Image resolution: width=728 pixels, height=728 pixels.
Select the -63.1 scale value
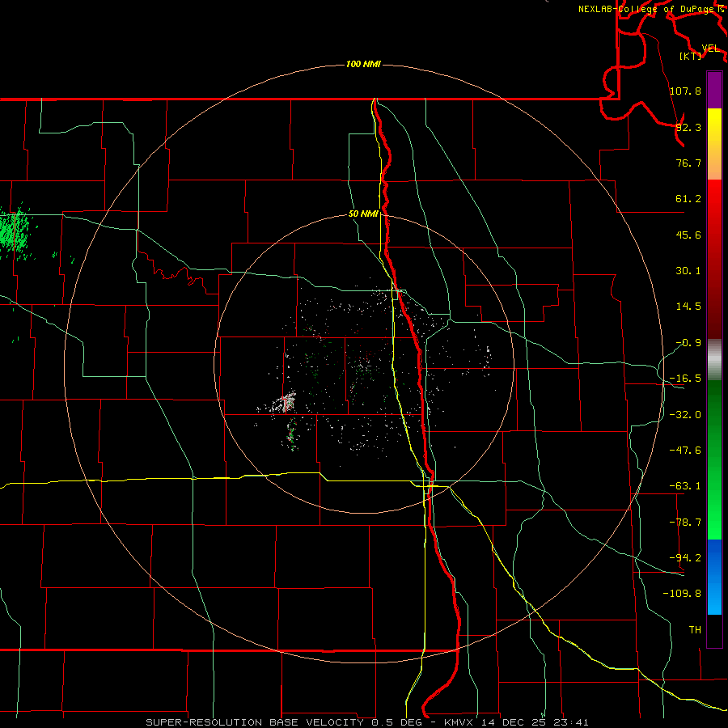[x=685, y=486]
